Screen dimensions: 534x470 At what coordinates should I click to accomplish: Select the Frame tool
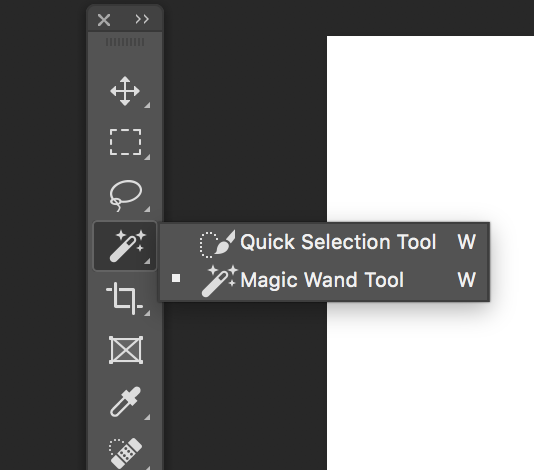(x=126, y=350)
